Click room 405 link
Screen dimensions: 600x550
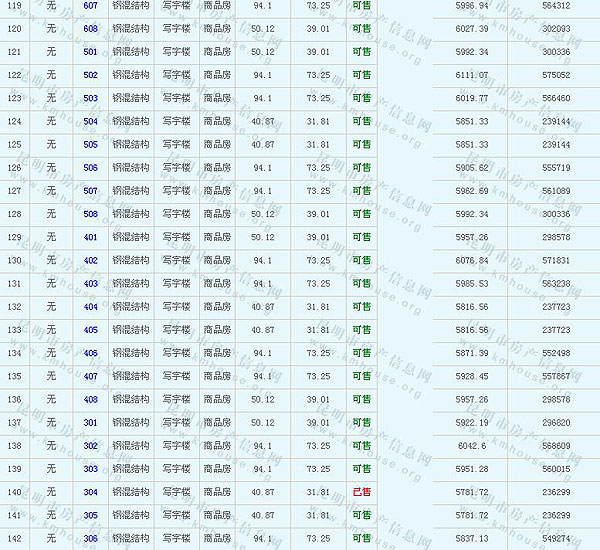90,330
